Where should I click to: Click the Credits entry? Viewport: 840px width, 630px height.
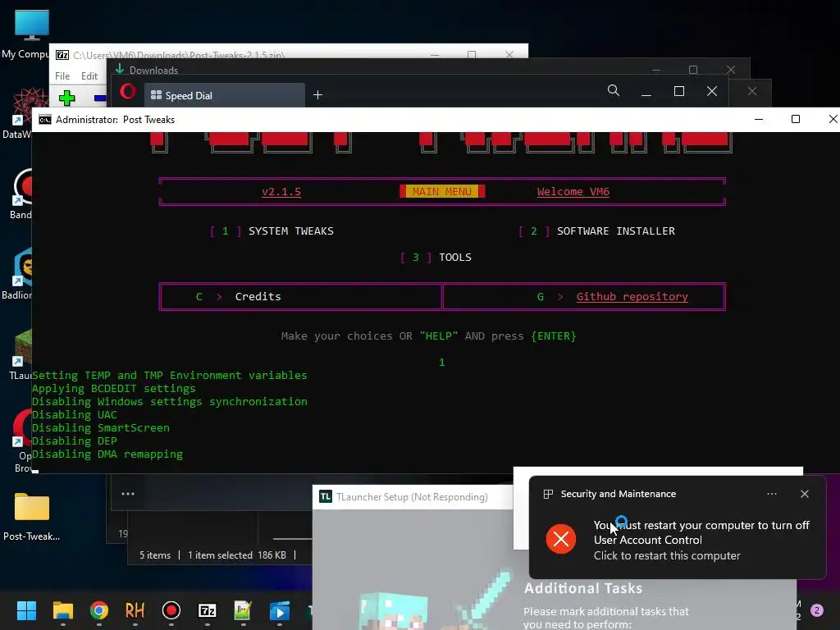[258, 297]
